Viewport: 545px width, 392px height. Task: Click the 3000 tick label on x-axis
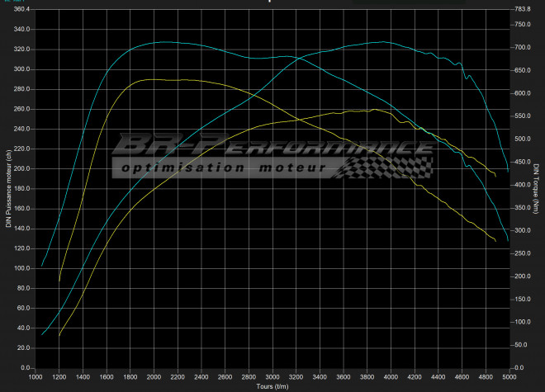272,377
